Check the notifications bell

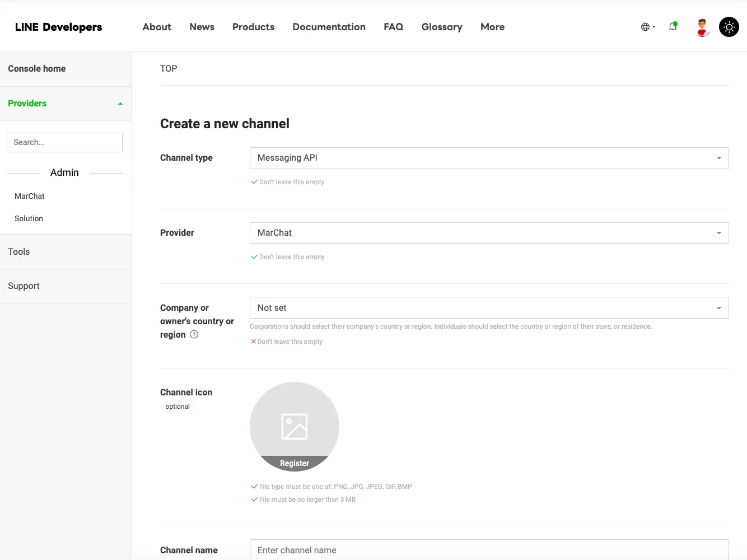tap(673, 26)
